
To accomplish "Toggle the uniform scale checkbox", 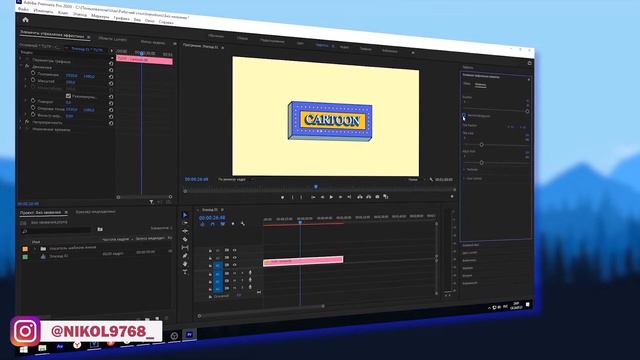I will (x=68, y=96).
